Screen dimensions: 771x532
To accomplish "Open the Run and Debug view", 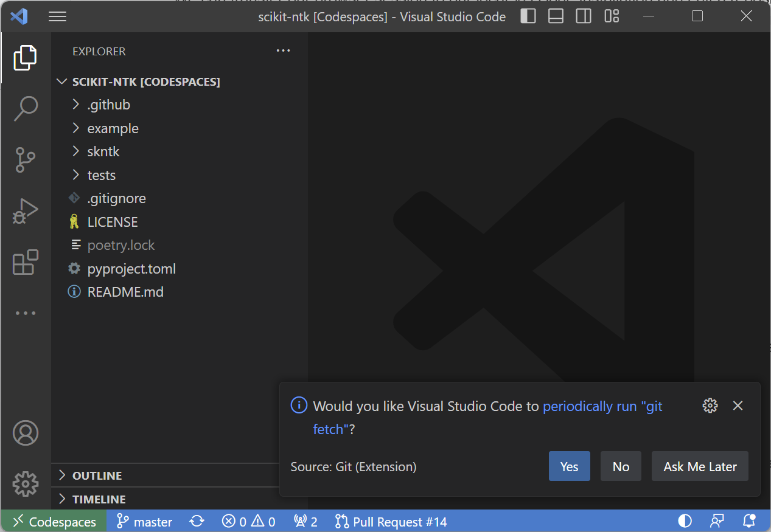I will pyautogui.click(x=26, y=212).
